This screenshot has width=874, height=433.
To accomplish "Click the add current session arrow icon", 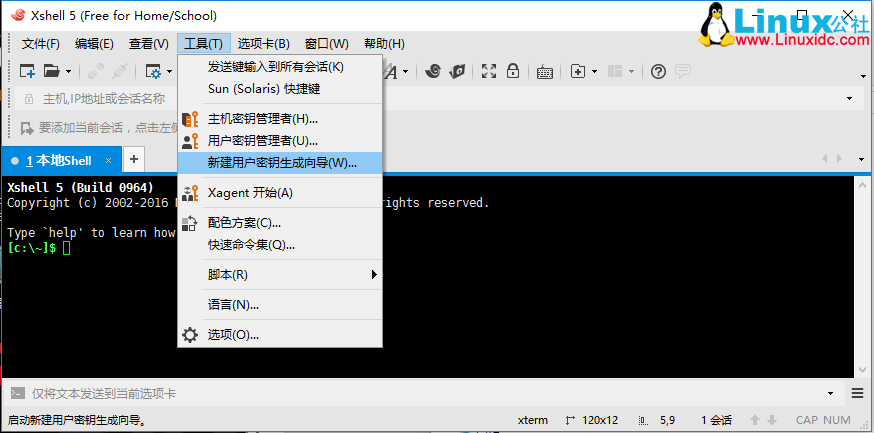I will point(27,128).
